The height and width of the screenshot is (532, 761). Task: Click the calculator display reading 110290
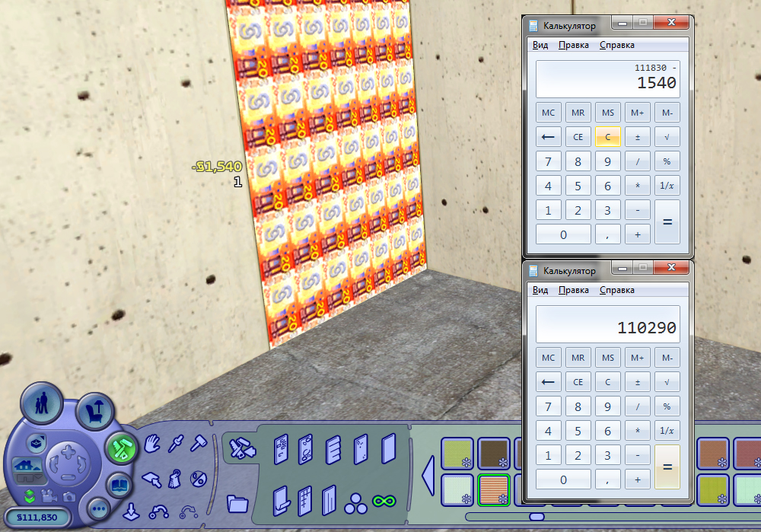(607, 324)
